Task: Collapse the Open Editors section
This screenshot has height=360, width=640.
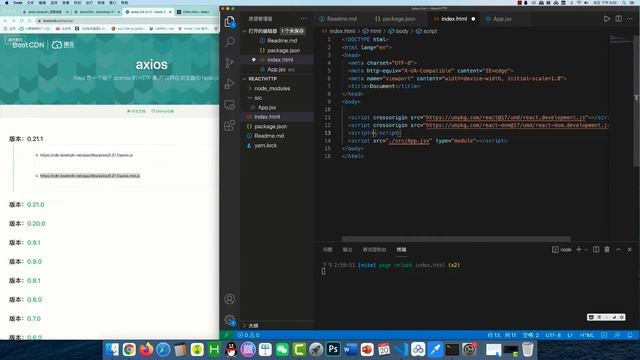Action: pos(244,31)
